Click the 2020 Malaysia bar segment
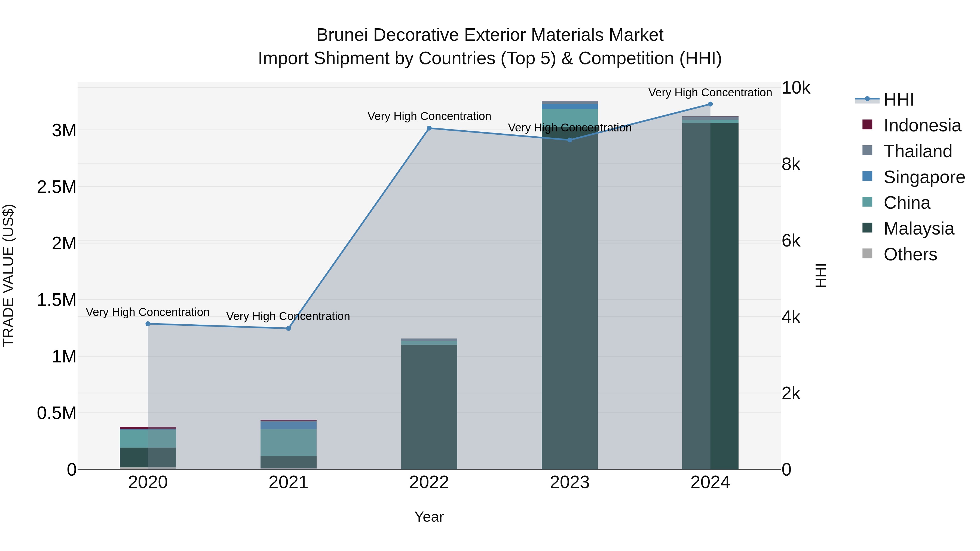Screen dimensions: 980x551 point(148,457)
